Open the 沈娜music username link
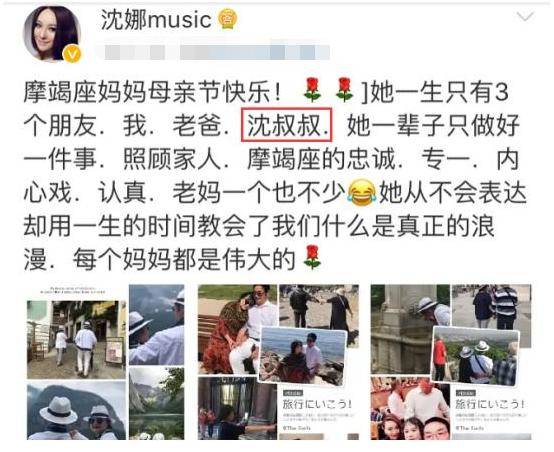The height and width of the screenshot is (452, 554). pos(156,19)
